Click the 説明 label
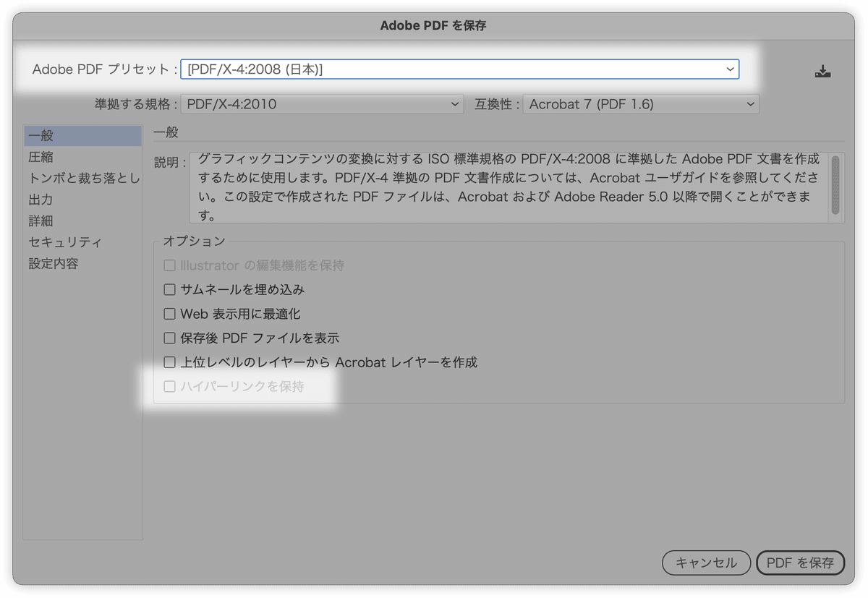This screenshot has width=868, height=598. coord(170,162)
